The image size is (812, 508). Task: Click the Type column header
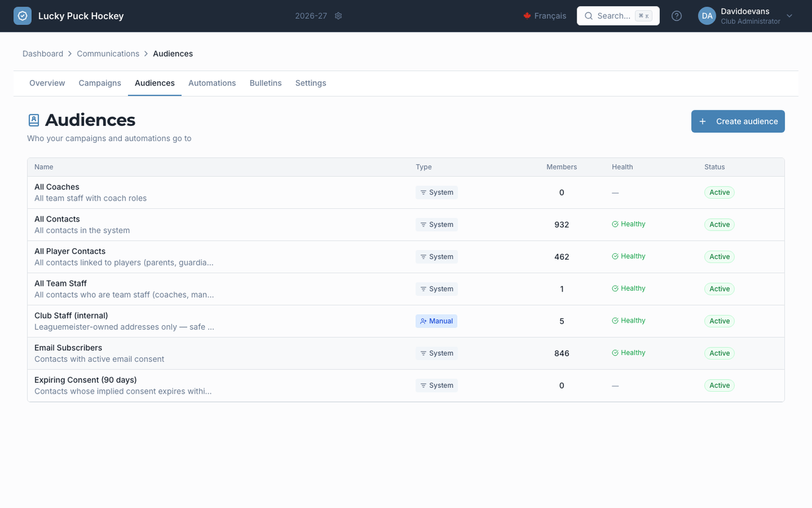(424, 167)
